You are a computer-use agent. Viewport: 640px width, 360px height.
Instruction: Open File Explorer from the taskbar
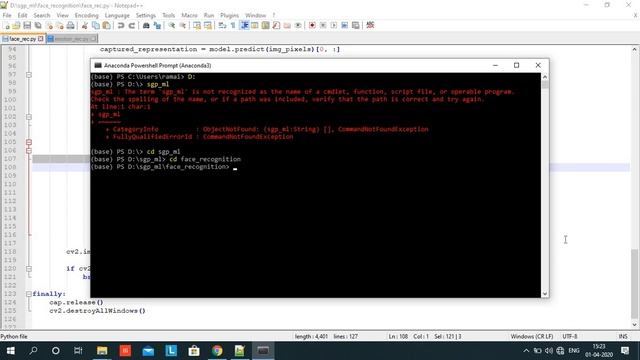[x=102, y=351]
